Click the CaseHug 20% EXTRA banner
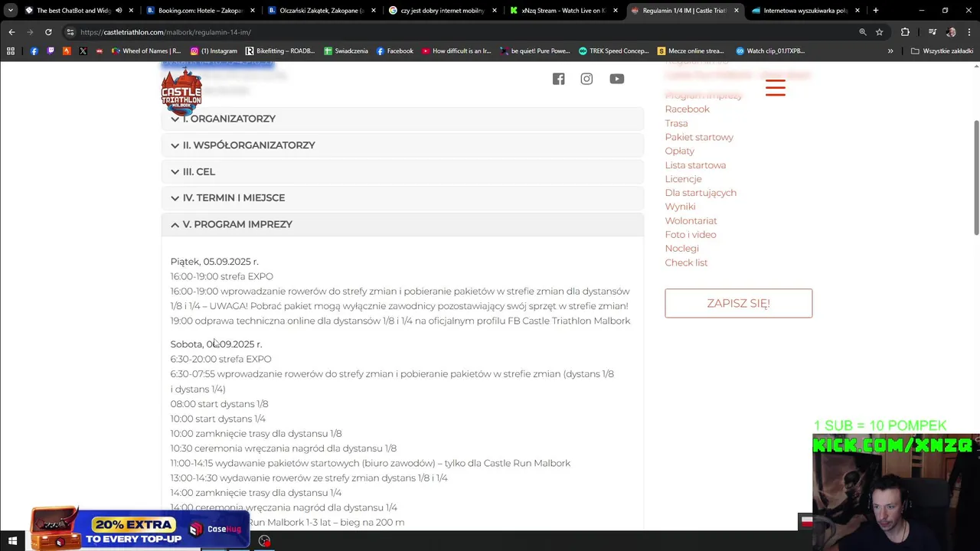Image resolution: width=980 pixels, height=551 pixels. pos(139,528)
